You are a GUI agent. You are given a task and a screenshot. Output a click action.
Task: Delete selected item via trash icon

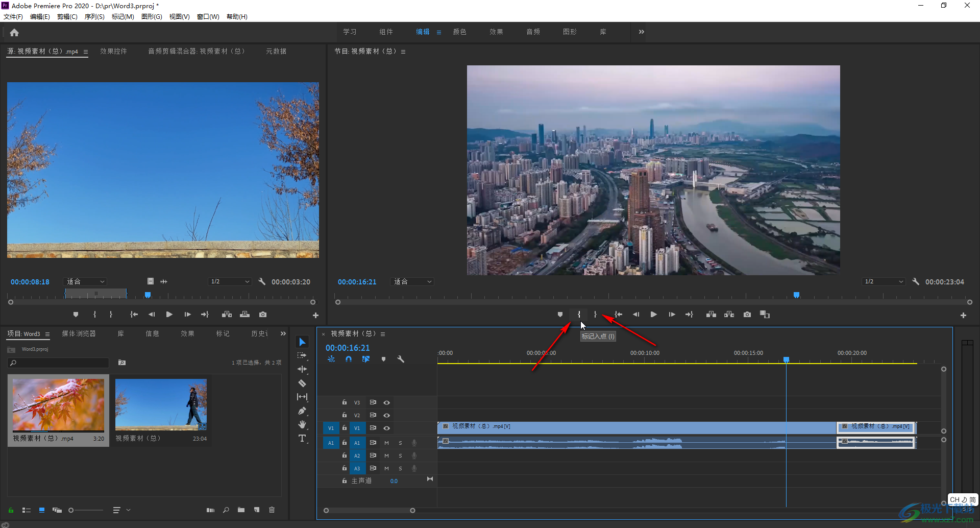point(272,510)
